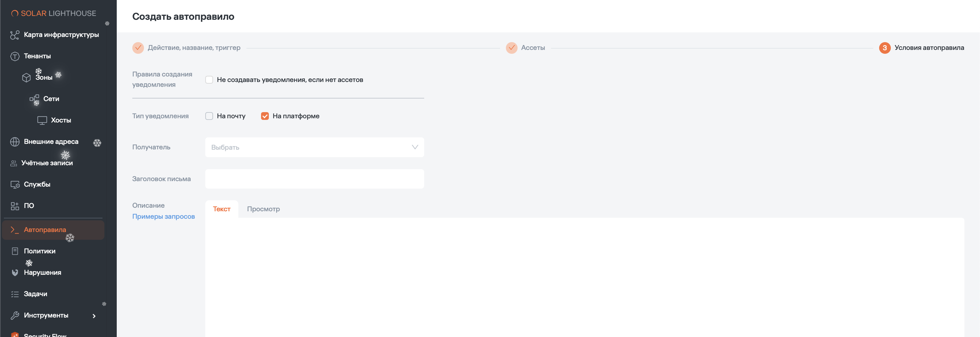Open infrastructure map icon in sidebar

click(x=15, y=35)
